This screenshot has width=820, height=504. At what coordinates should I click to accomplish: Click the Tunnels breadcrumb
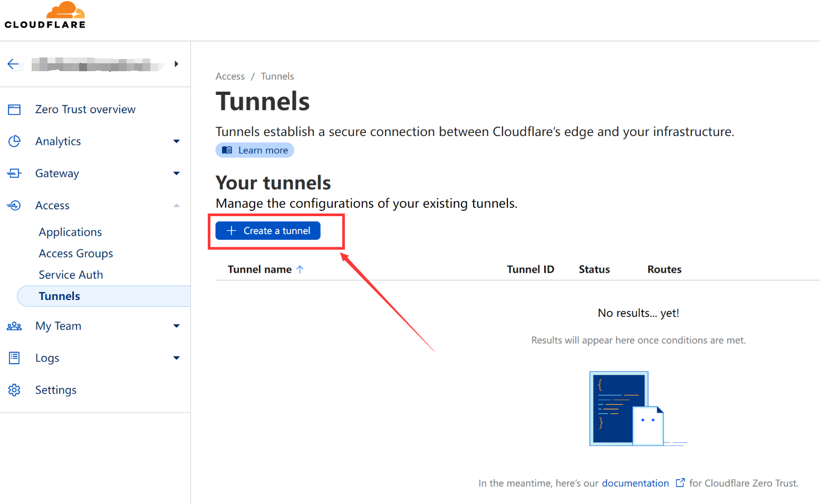click(x=277, y=76)
